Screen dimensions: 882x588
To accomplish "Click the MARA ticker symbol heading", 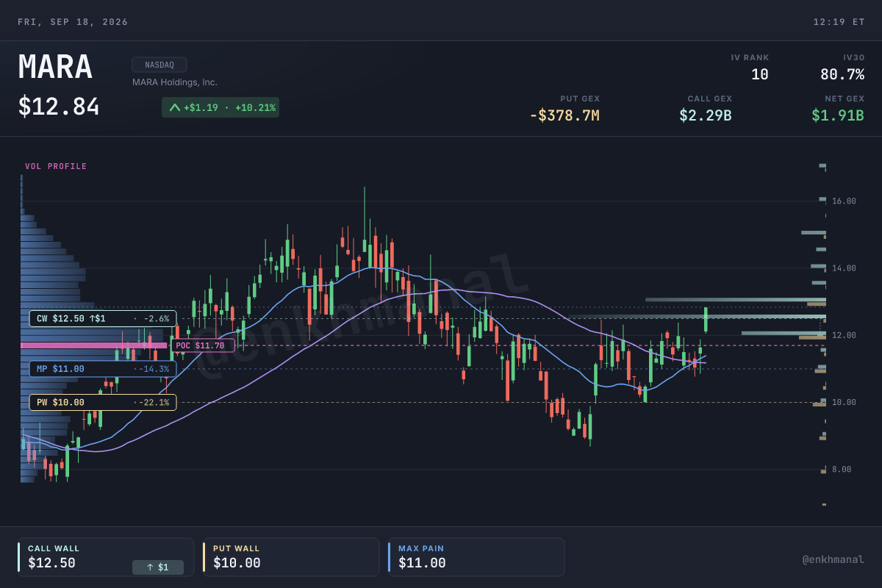I will click(55, 68).
